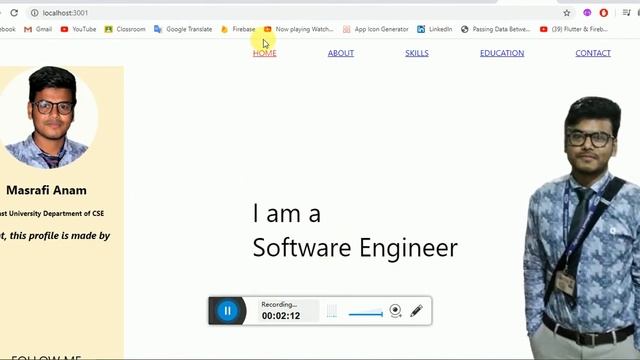This screenshot has height=360, width=640.
Task: Click the Firebase bookmark's flame icon
Action: [x=224, y=29]
